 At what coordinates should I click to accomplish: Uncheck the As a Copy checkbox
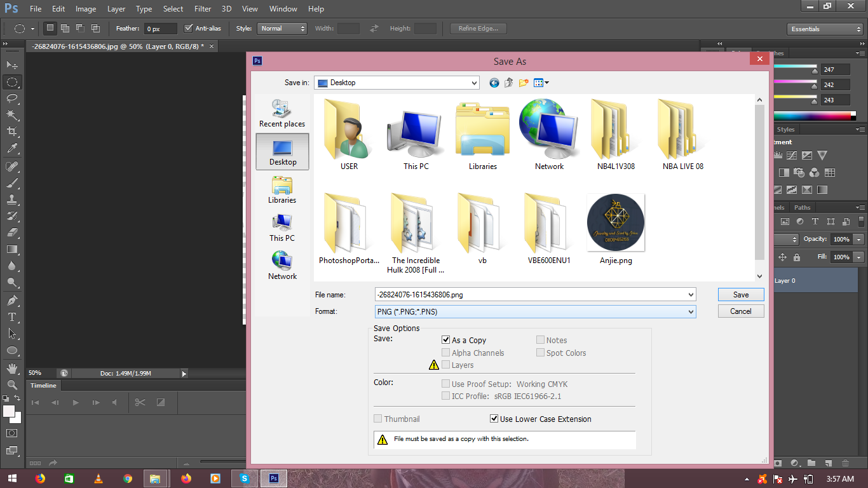tap(446, 340)
